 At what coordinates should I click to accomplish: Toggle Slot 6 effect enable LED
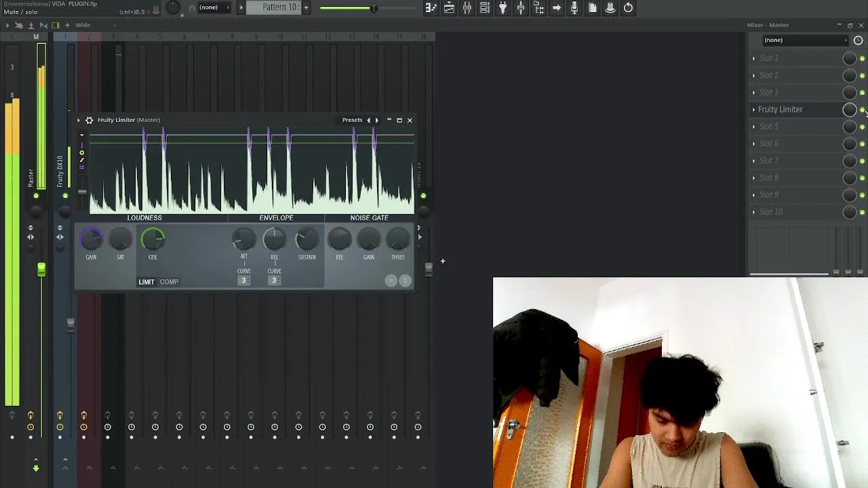tap(862, 144)
